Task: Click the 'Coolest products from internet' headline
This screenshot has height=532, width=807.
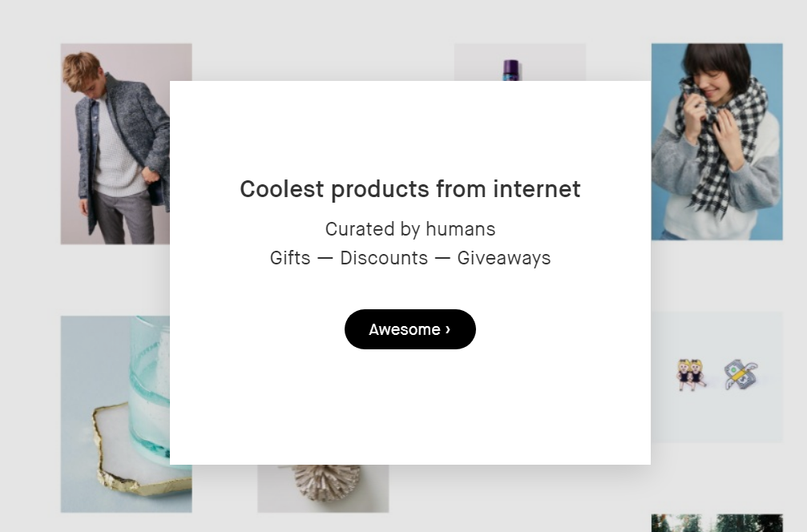Action: [x=410, y=189]
